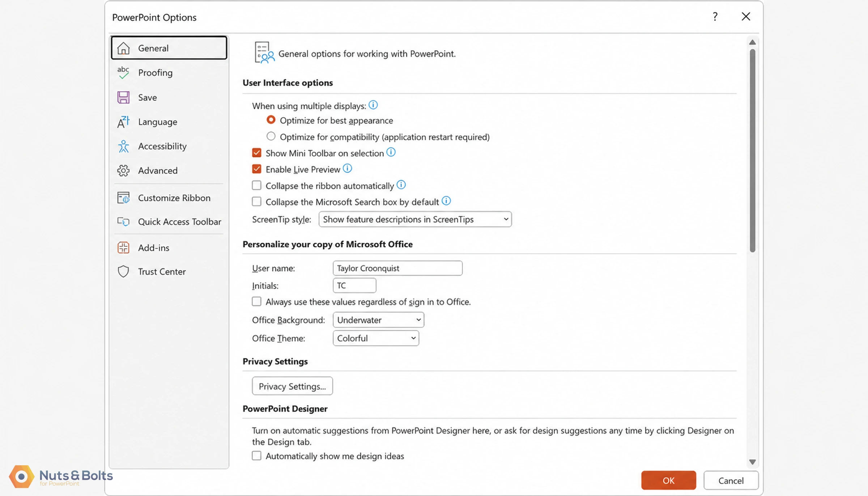
Task: Open the Privacy Settings button
Action: (x=292, y=386)
